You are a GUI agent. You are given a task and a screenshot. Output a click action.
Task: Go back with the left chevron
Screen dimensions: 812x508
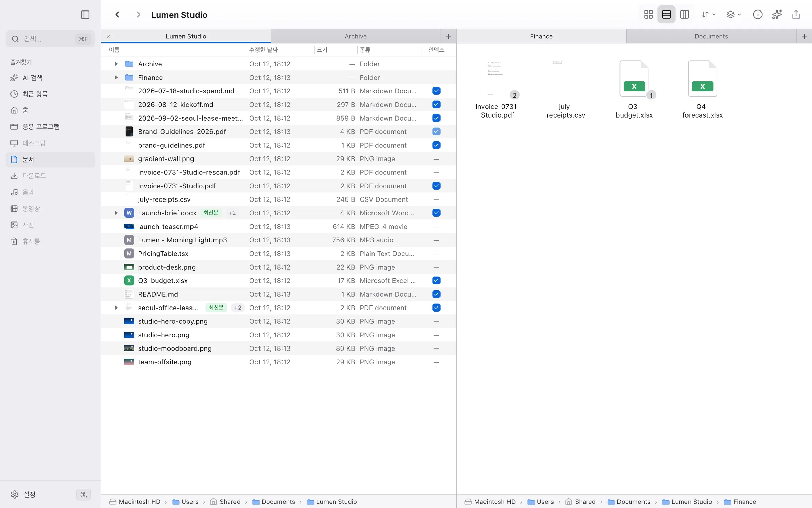click(117, 15)
